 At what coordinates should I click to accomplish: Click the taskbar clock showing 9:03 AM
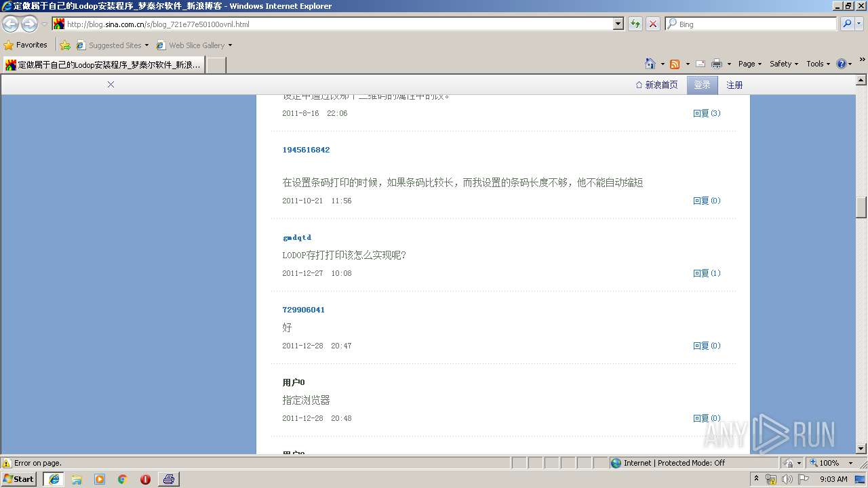[x=833, y=479]
